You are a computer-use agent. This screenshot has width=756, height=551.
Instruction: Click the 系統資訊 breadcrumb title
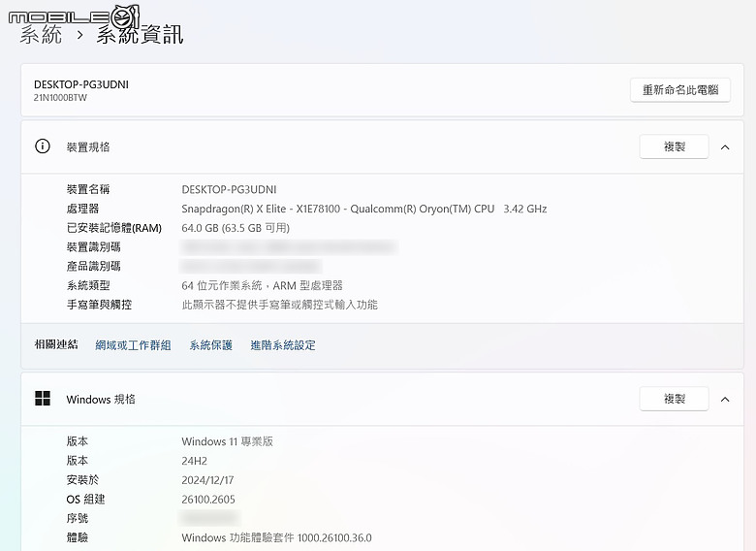click(140, 35)
